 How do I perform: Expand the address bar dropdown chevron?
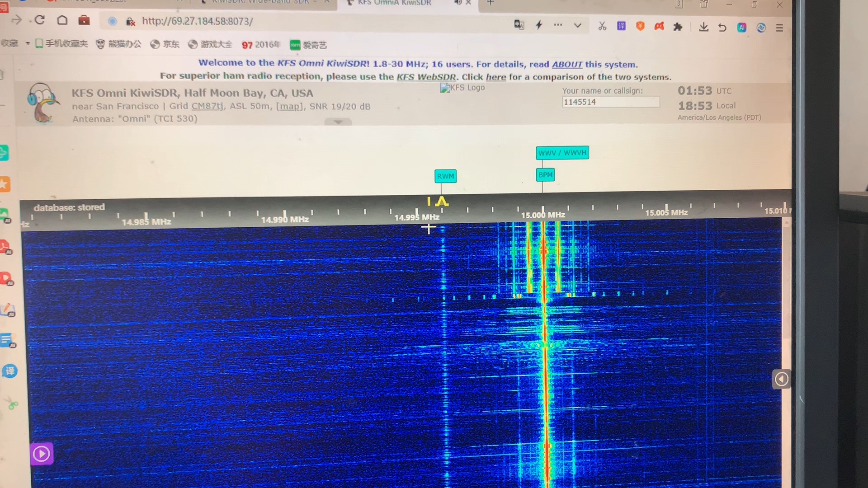click(577, 26)
